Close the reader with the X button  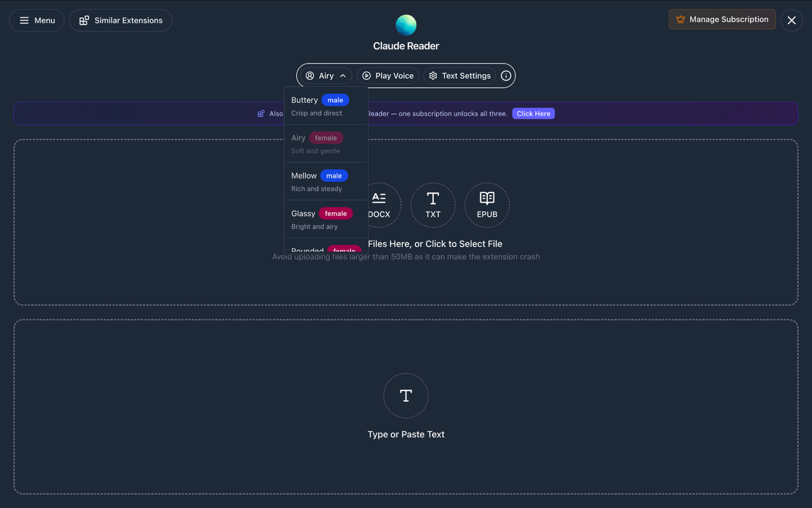(x=792, y=20)
